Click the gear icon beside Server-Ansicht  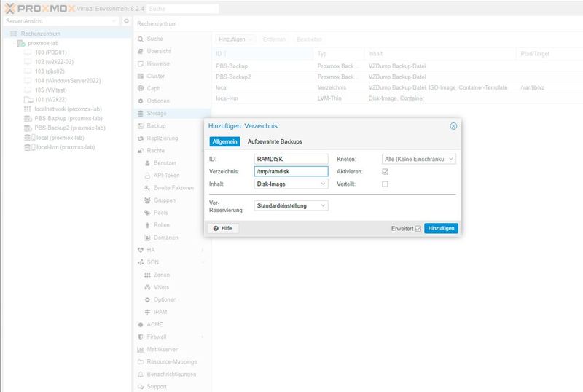[126, 21]
